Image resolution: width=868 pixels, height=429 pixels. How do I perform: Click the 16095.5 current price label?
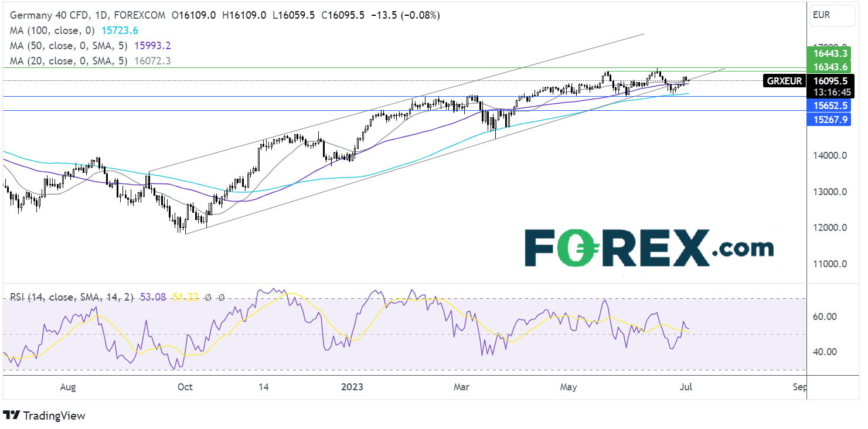[829, 81]
